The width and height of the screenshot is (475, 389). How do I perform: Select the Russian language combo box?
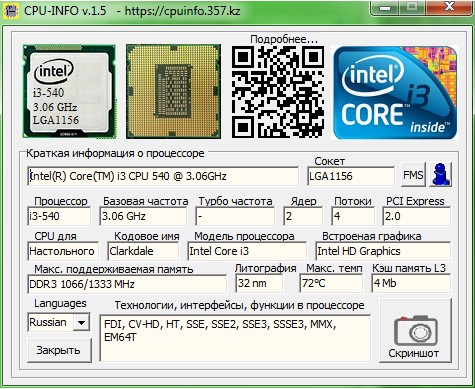pos(59,322)
